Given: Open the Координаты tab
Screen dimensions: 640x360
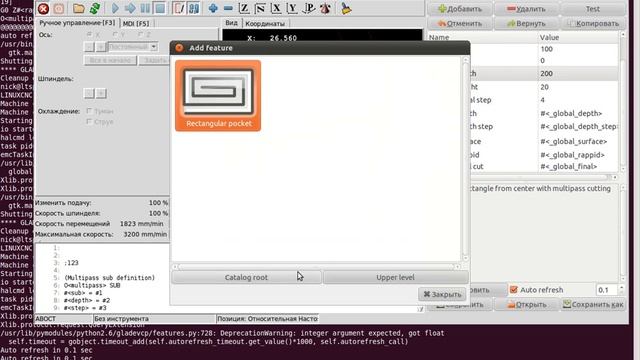Looking at the screenshot, I should click(265, 24).
